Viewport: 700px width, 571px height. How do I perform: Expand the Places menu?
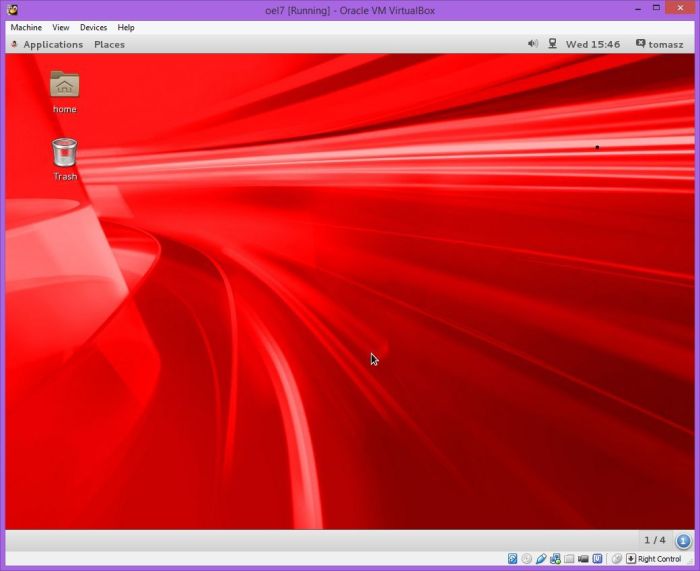[x=109, y=44]
